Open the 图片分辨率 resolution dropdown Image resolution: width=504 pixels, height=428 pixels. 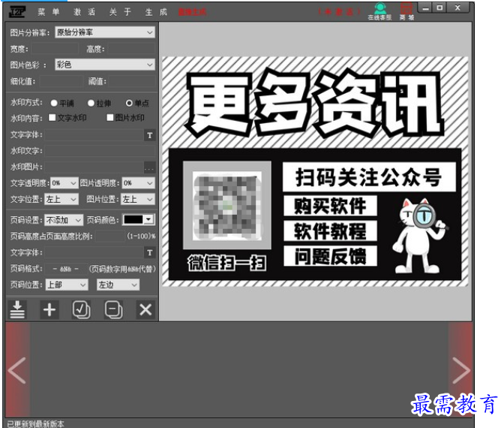coord(105,32)
